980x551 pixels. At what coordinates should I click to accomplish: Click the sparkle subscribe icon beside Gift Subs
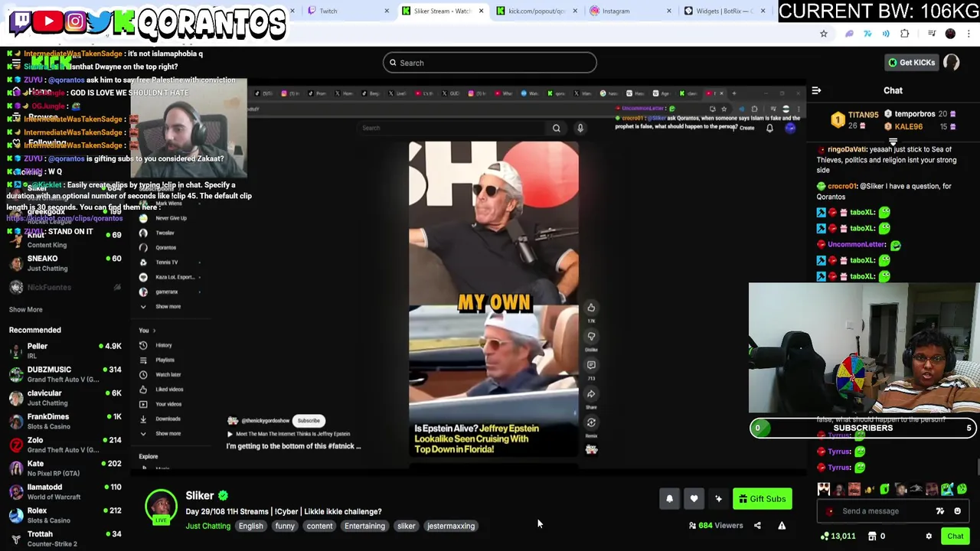click(718, 499)
